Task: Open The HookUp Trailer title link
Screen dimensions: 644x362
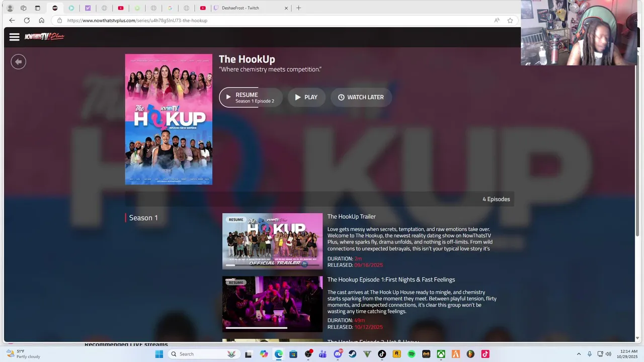Action: pos(351,217)
